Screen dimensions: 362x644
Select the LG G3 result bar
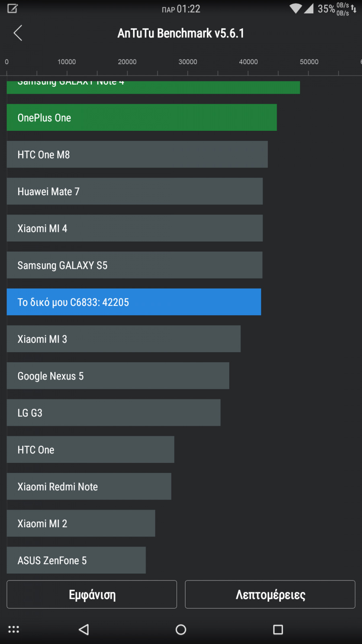pyautogui.click(x=113, y=413)
